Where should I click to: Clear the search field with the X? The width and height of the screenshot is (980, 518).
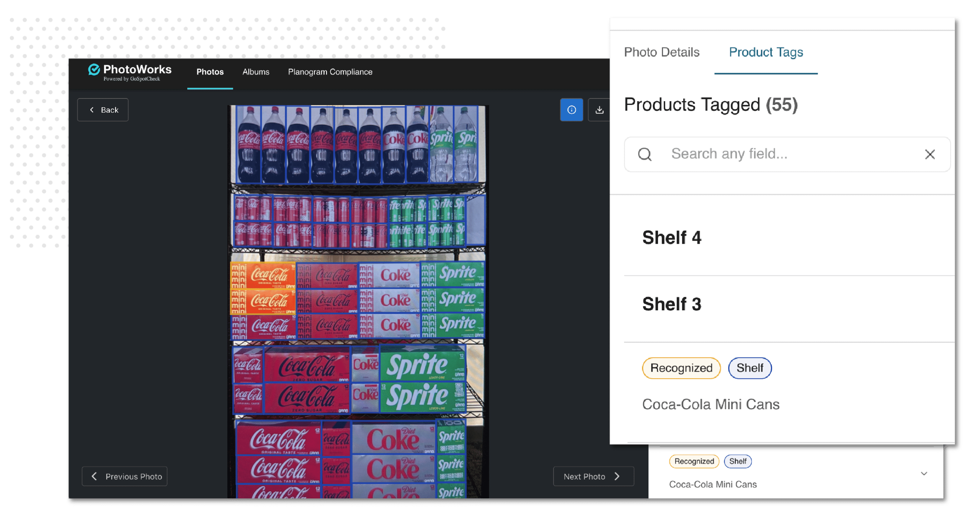tap(930, 154)
